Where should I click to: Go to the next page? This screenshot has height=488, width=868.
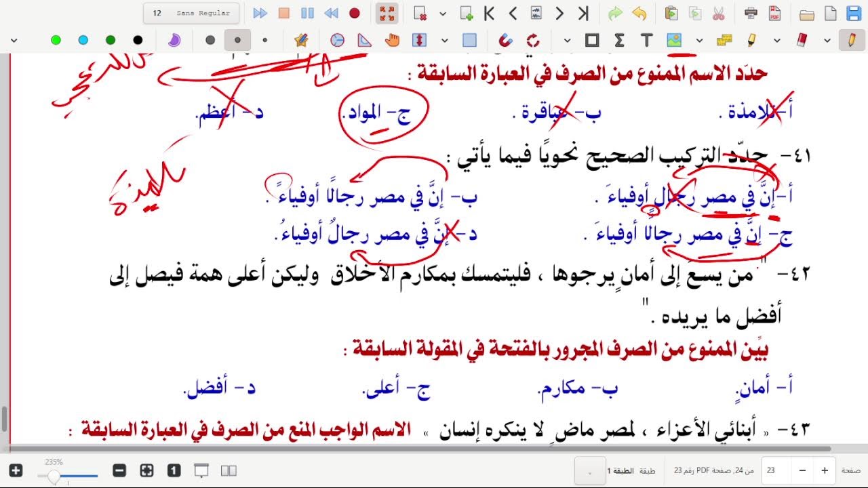pos(559,14)
